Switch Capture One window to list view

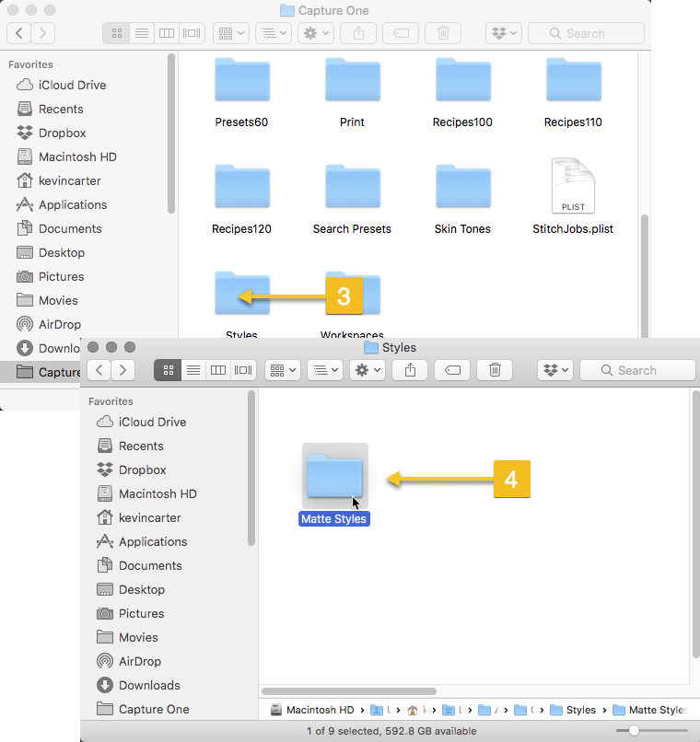[x=142, y=33]
